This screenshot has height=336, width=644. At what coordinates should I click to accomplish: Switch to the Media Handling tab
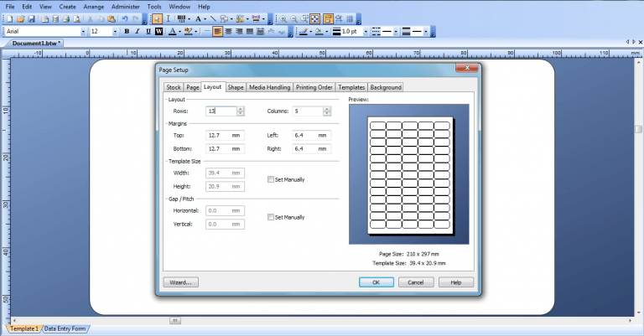coord(269,87)
